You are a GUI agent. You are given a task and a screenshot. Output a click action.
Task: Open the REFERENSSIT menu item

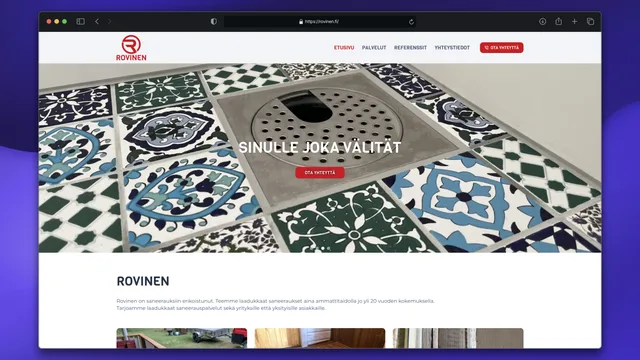[410, 48]
